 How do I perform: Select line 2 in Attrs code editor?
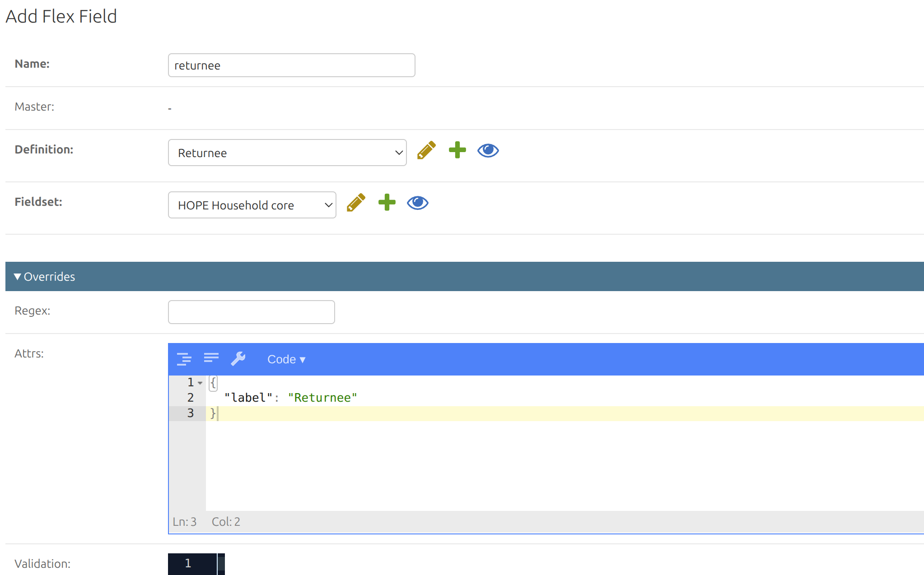point(565,398)
